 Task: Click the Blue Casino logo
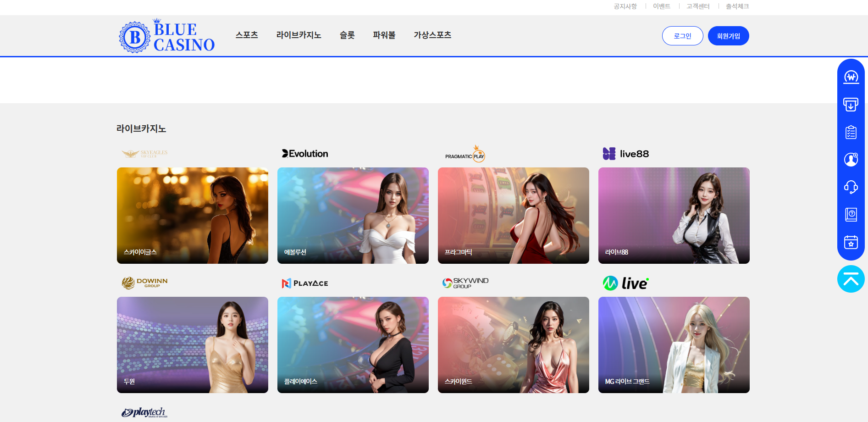click(x=167, y=36)
